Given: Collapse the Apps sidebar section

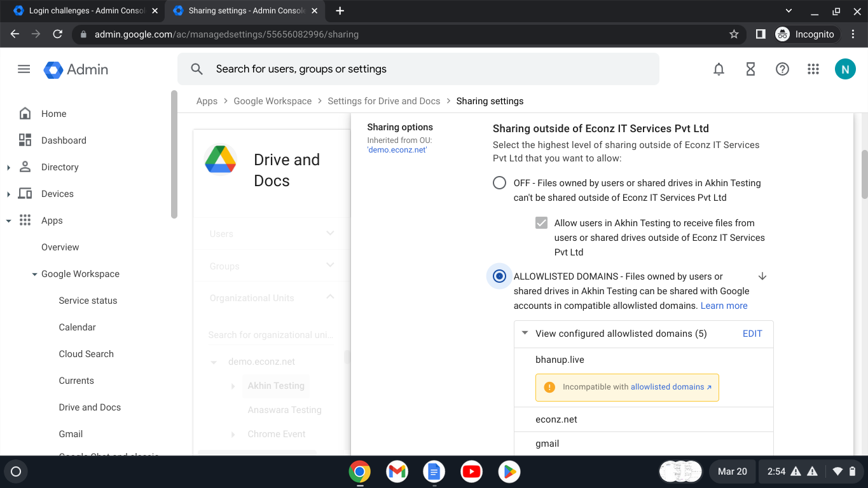Looking at the screenshot, I should [8, 220].
